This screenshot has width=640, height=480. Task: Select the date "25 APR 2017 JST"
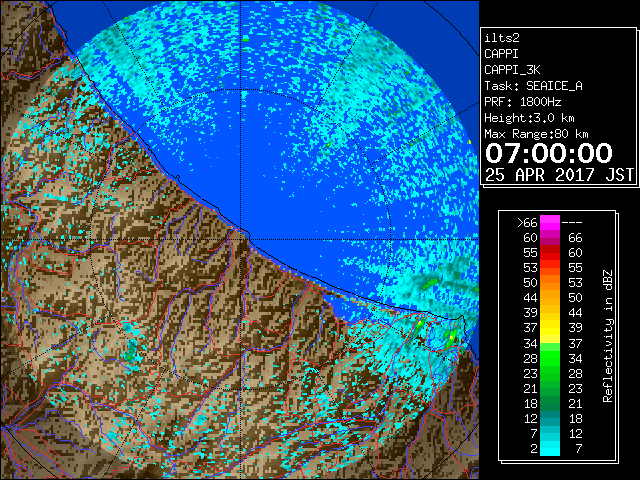559,175
